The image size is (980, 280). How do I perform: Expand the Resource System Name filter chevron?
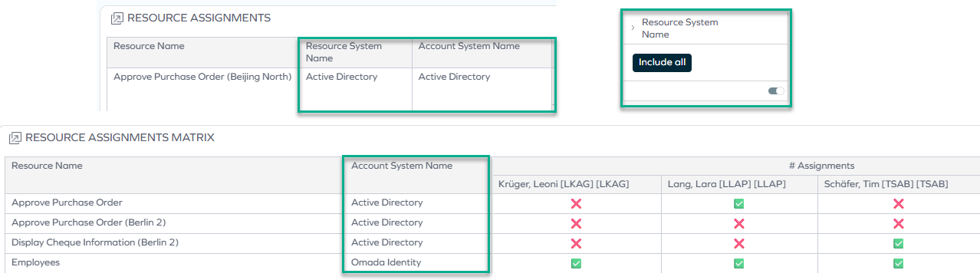[633, 28]
